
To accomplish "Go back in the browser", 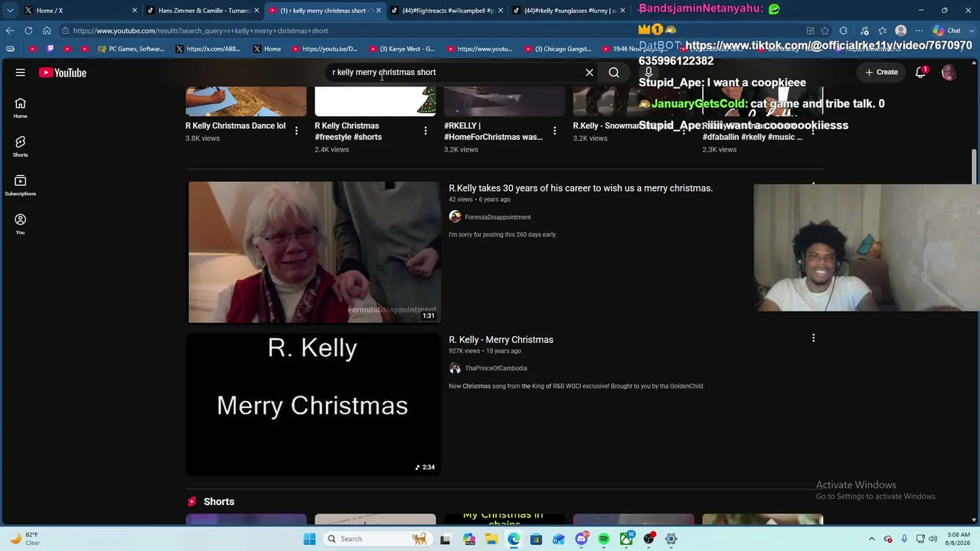I will coord(10,31).
